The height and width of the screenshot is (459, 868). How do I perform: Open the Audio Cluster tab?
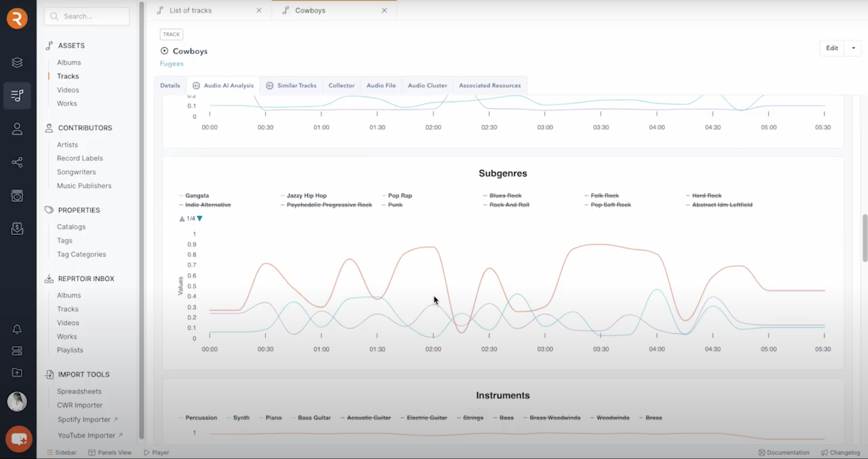pos(427,85)
